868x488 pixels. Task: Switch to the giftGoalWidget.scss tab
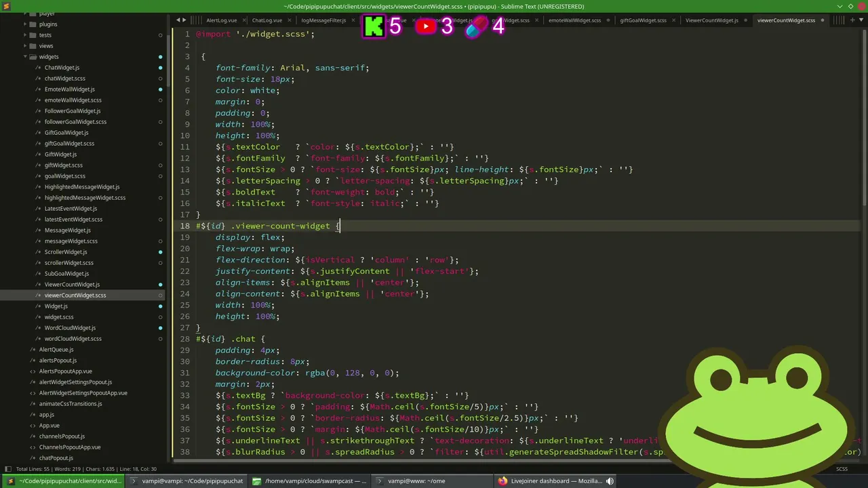tap(643, 20)
